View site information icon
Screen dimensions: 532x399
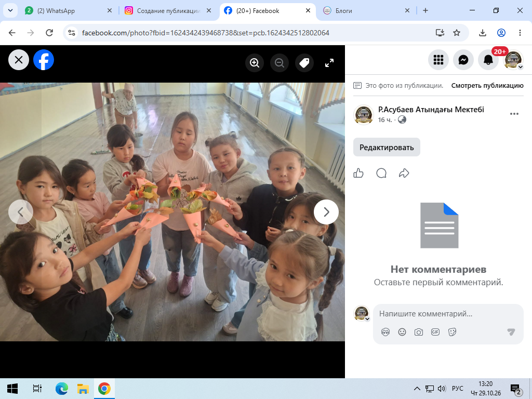click(72, 33)
